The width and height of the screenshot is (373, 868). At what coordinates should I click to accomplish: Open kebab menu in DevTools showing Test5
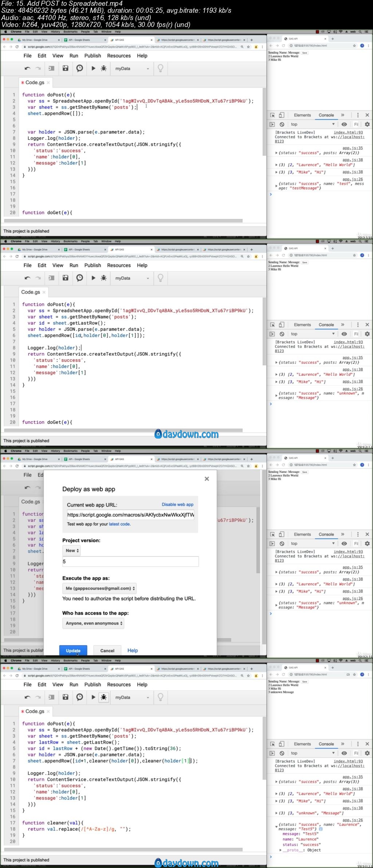(x=358, y=744)
